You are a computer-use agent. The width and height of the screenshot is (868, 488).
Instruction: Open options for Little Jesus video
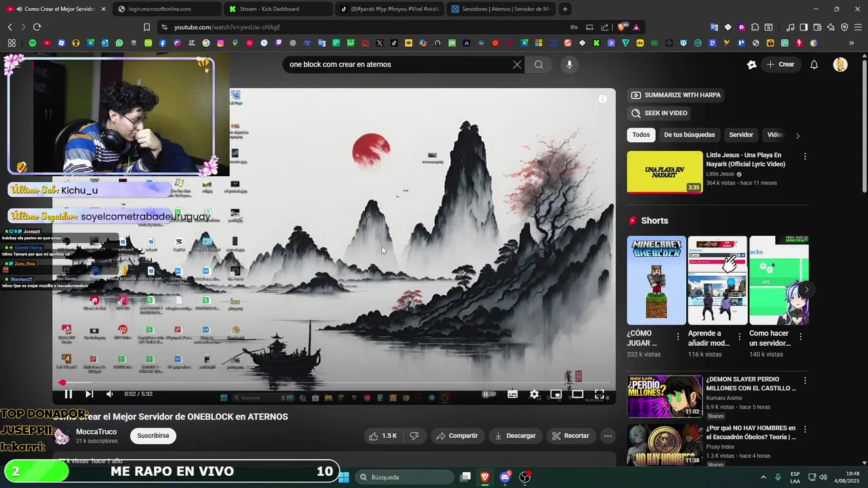[x=805, y=157]
